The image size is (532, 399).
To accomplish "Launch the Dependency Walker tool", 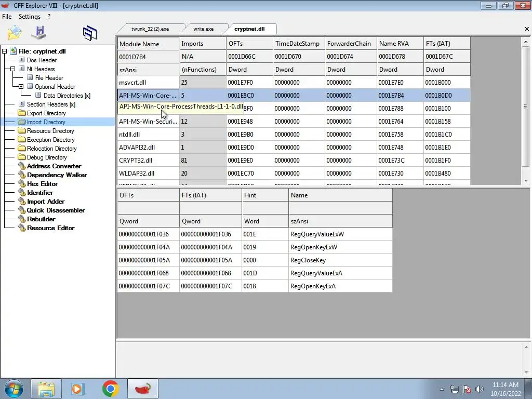I will (x=57, y=175).
